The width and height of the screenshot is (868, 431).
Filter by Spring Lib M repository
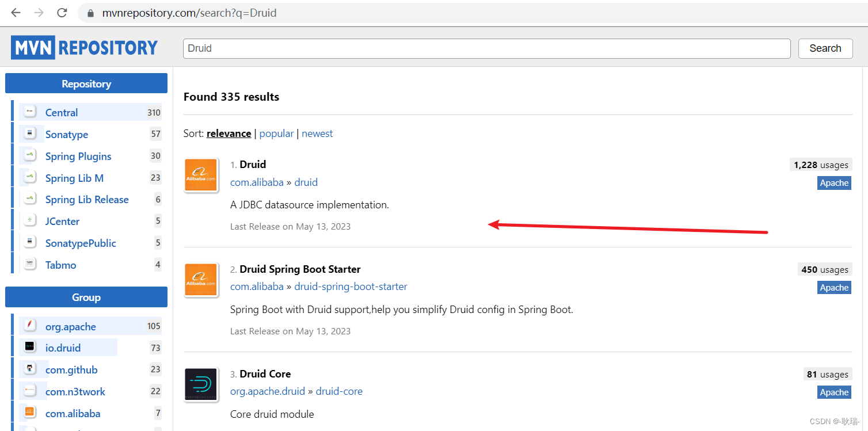pyautogui.click(x=74, y=178)
